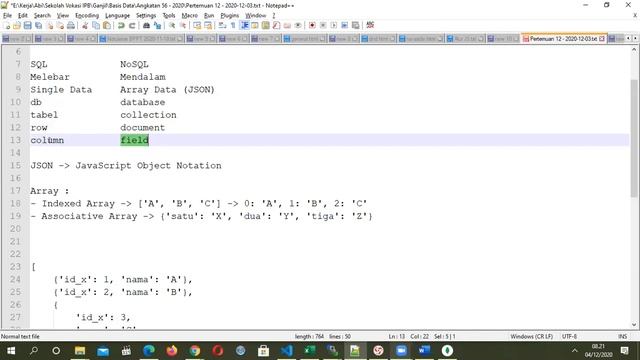Open the Search menu
640x360 pixels.
(42, 16)
